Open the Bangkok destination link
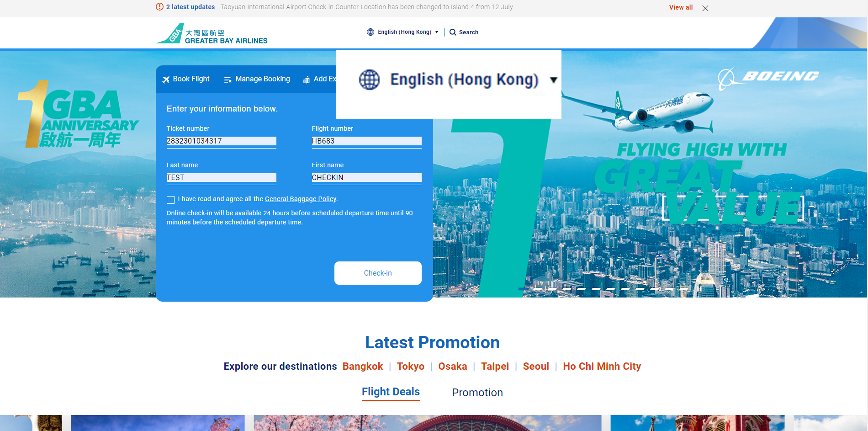868x431 pixels. pos(363,367)
